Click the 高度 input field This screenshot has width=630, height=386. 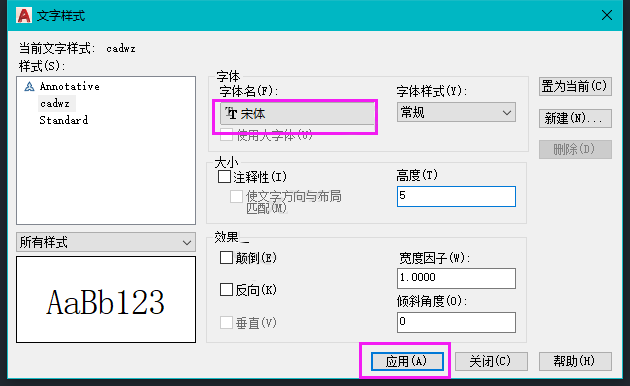point(456,196)
